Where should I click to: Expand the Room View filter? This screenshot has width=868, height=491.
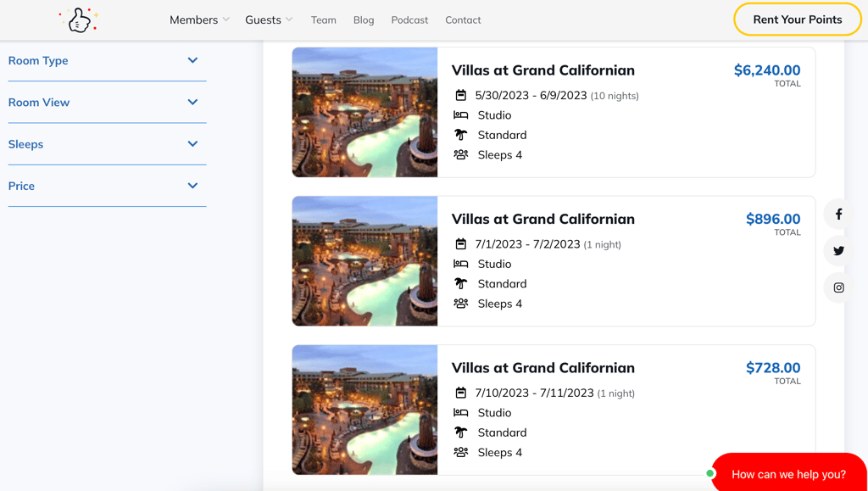(107, 102)
